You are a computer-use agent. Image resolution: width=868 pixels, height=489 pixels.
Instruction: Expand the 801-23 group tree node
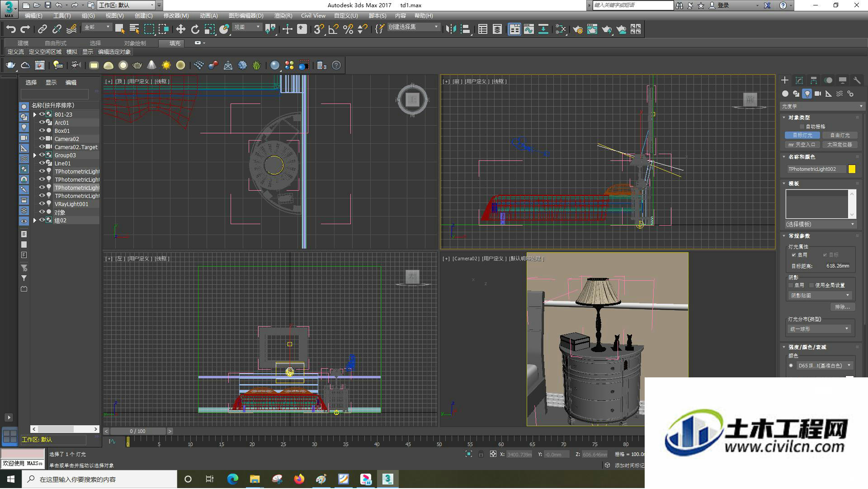34,114
